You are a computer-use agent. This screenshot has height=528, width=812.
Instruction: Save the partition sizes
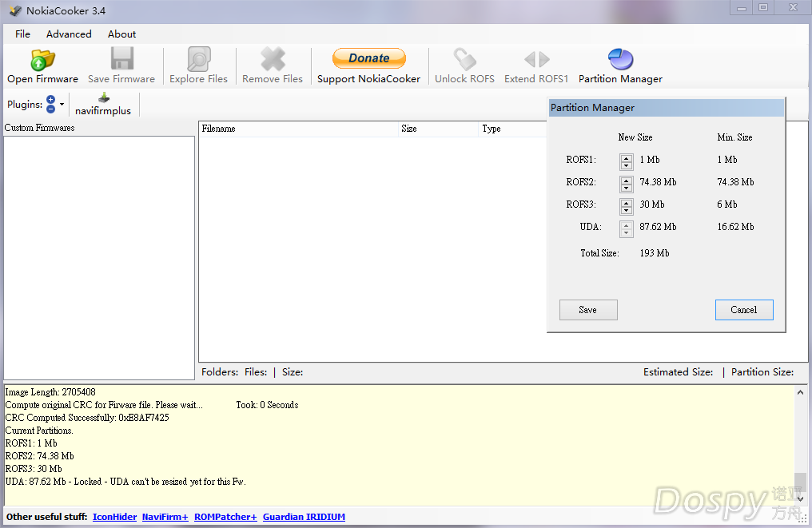(587, 310)
